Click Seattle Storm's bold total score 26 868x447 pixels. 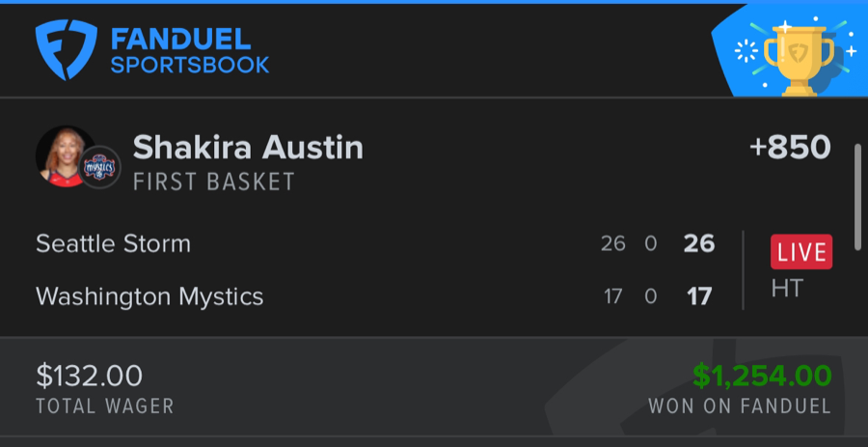pyautogui.click(x=698, y=243)
